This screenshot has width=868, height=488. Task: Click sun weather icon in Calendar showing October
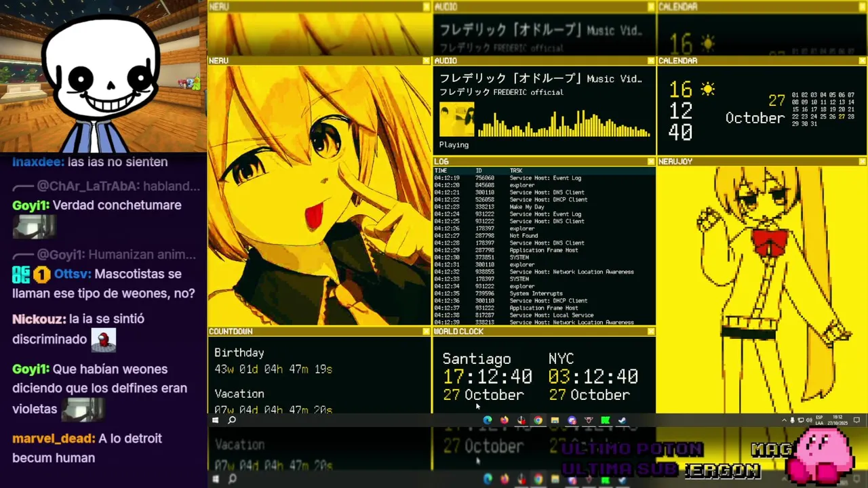click(707, 89)
